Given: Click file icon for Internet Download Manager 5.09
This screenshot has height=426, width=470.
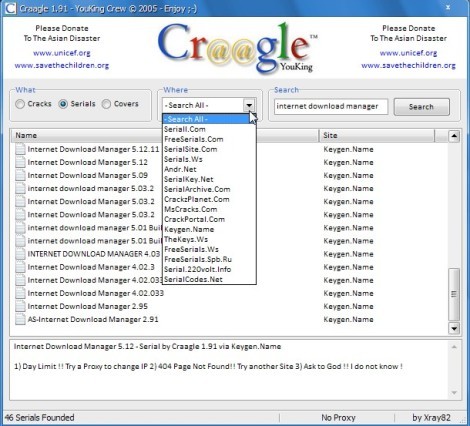Looking at the screenshot, I should click(20, 175).
